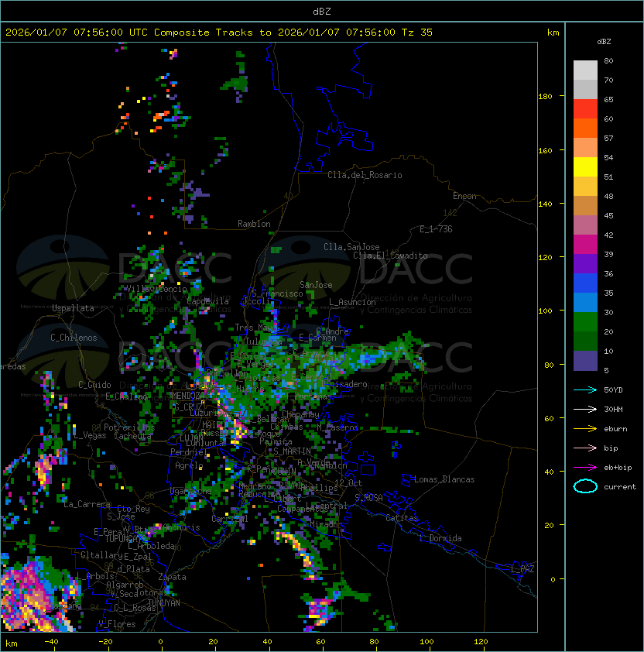Click the Villavicencio label
This screenshot has height=652, width=644.
[x=156, y=289]
